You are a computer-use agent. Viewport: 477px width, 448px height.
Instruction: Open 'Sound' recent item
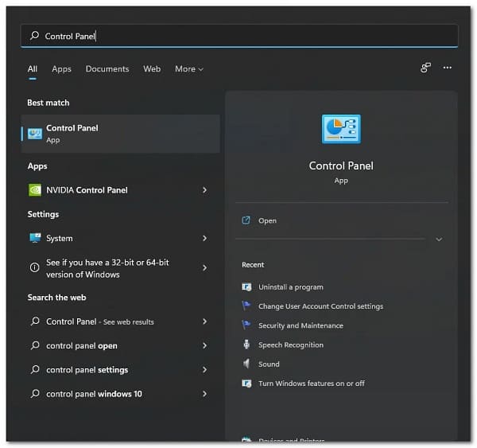(x=269, y=364)
